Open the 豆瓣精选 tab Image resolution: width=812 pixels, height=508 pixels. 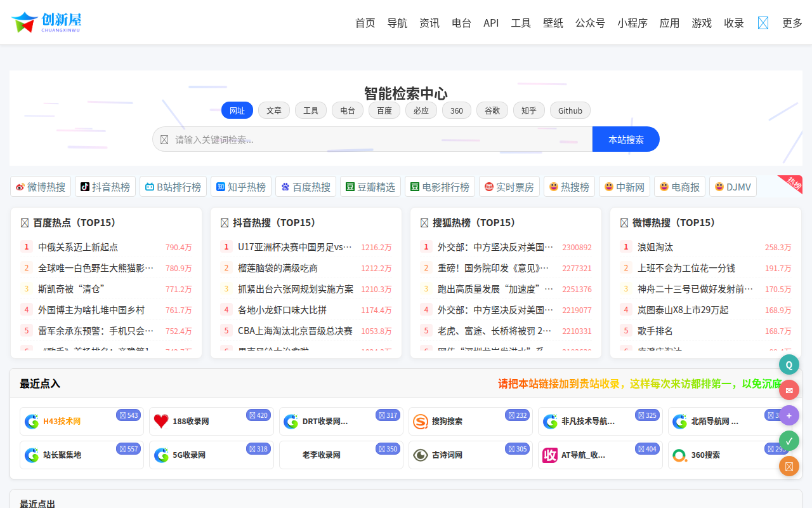(x=370, y=187)
